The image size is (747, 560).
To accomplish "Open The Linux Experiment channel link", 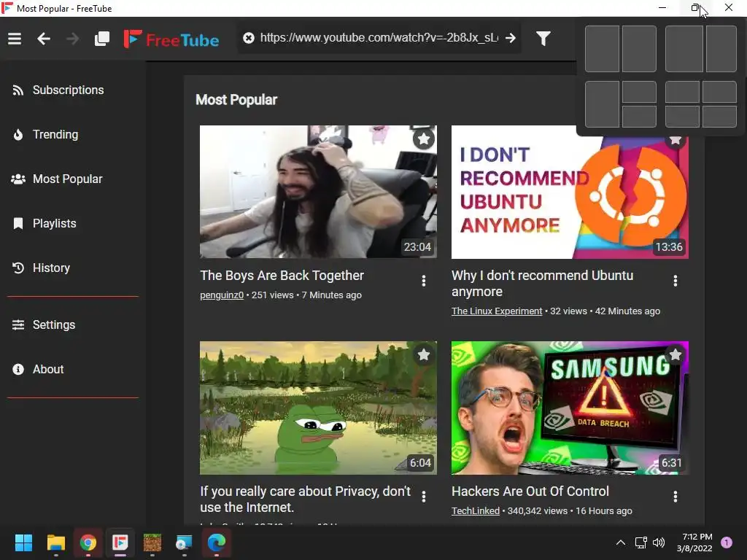I will point(496,311).
